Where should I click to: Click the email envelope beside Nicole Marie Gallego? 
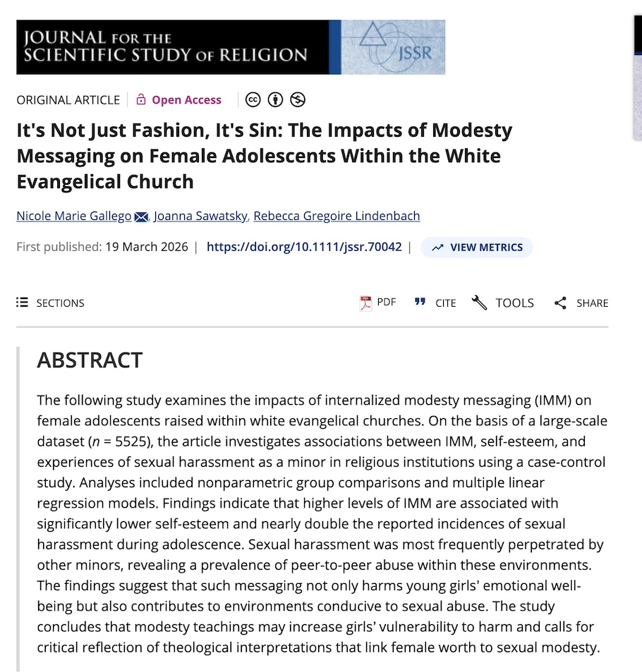click(x=141, y=216)
